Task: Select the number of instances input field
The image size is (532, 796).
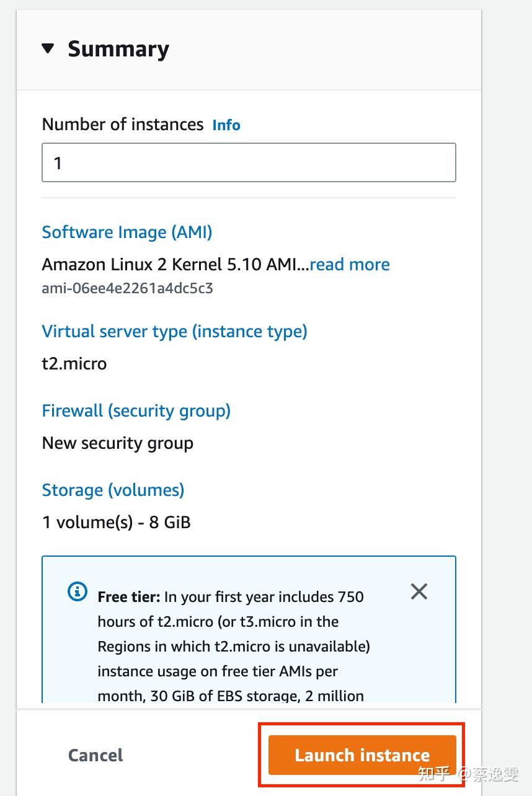Action: pyautogui.click(x=248, y=162)
